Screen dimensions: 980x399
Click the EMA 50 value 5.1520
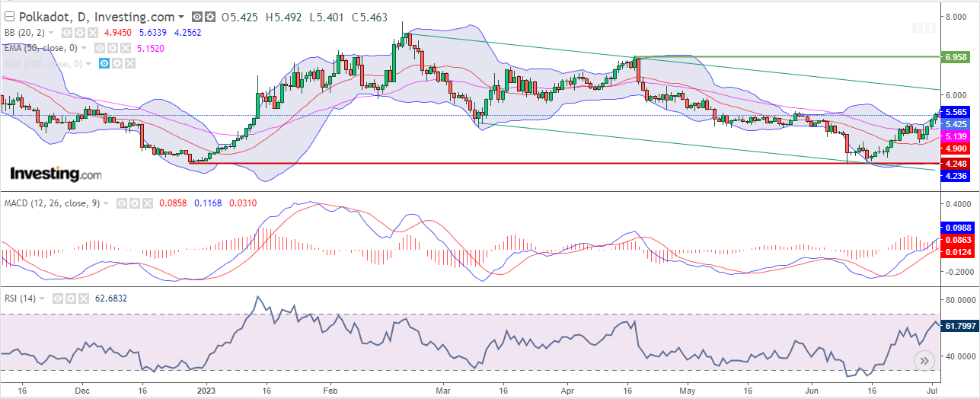150,48
